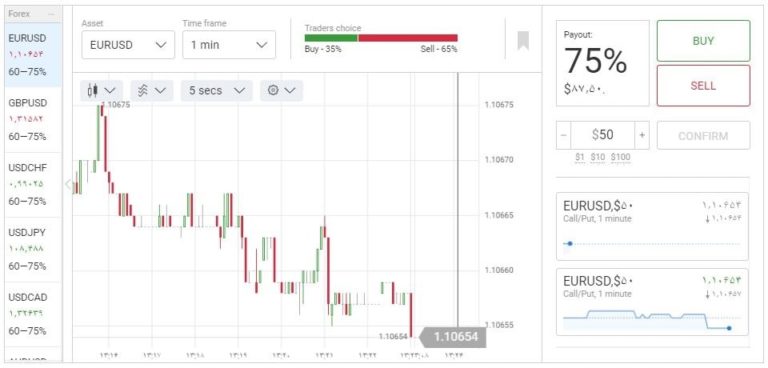Increase trade amount with plus button
Viewport: 768px width, 368px height.
[642, 135]
